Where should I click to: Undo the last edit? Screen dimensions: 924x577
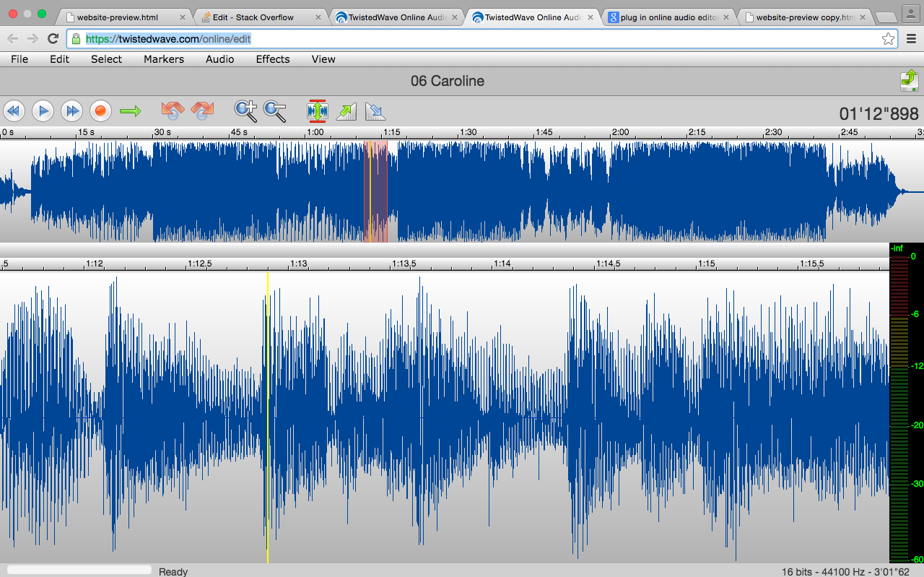[x=173, y=111]
